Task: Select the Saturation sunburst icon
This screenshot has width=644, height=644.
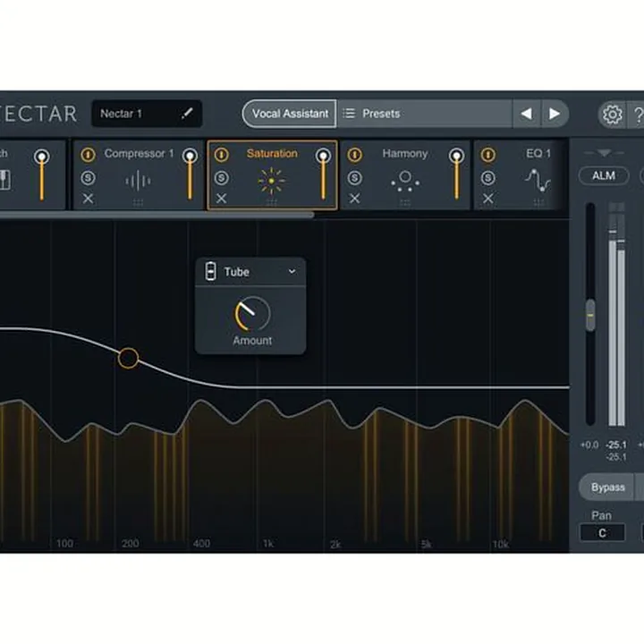Action: [271, 181]
